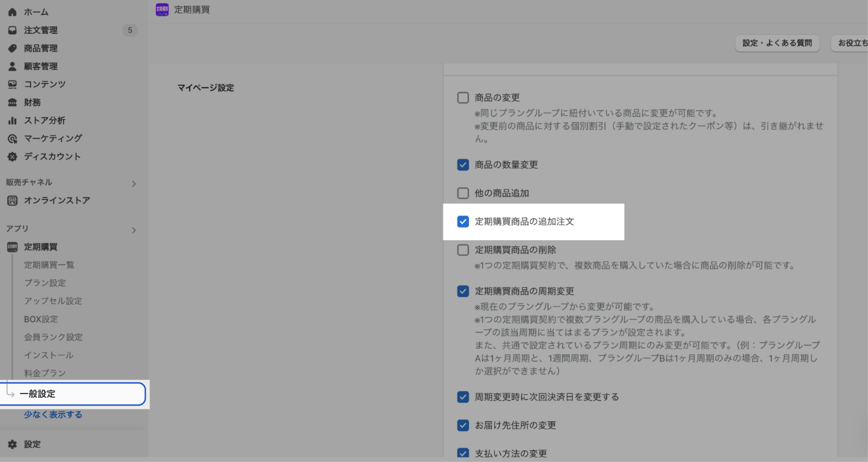The image size is (868, 462).
Task: Expand the 販売チャネル section chevron
Action: click(134, 184)
